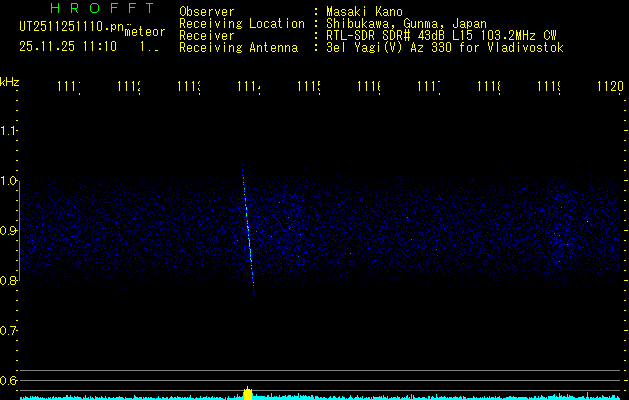Image resolution: width=629 pixels, height=400 pixels.
Task: Select the 0.6 frequency axis label
Action: (9, 381)
